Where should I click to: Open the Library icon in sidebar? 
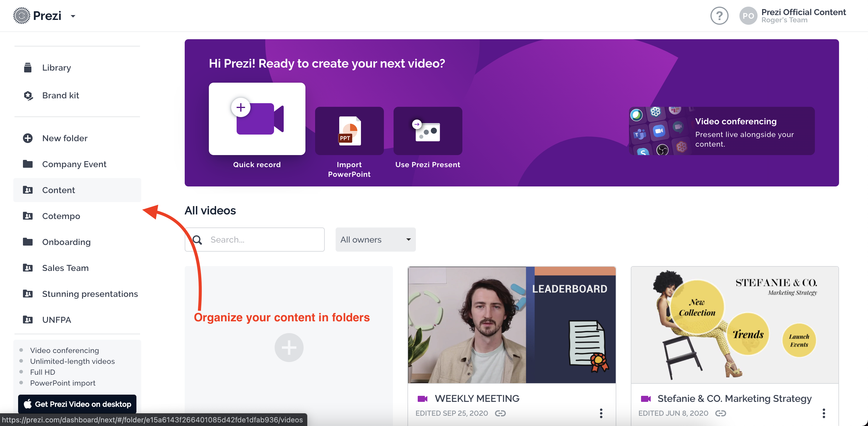pos(28,68)
